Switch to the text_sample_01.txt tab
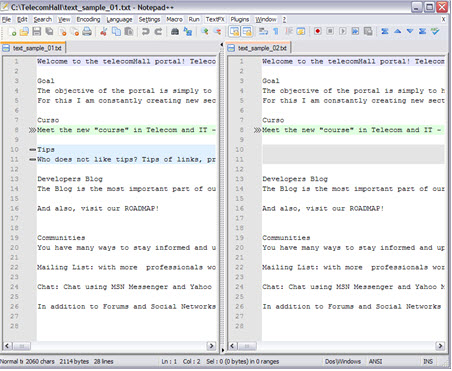 coord(33,48)
